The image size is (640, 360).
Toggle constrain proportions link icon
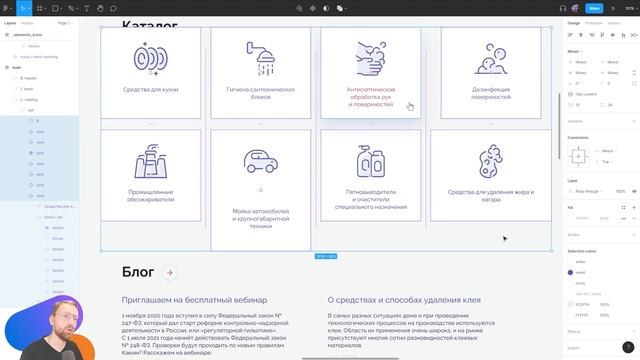[x=634, y=73]
